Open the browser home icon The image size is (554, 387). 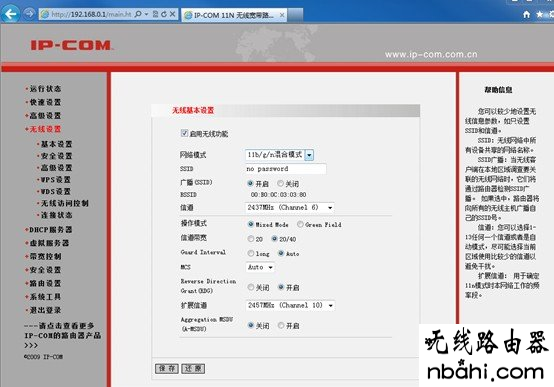526,14
